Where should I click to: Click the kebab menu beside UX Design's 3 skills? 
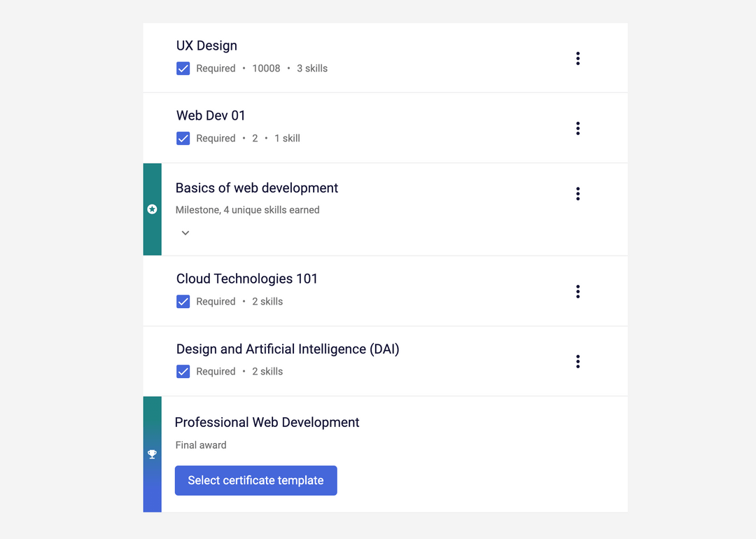[x=577, y=59]
